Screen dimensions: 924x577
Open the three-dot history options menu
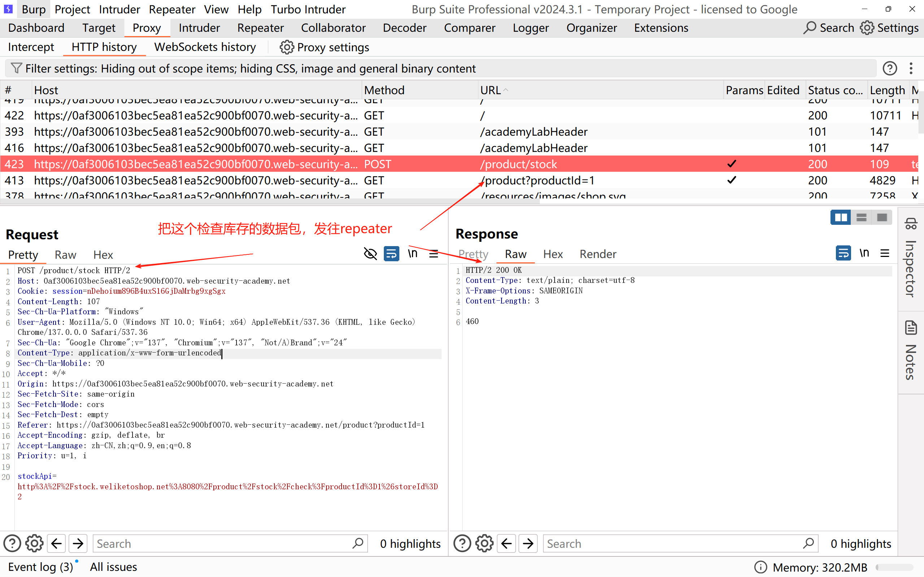click(x=911, y=68)
